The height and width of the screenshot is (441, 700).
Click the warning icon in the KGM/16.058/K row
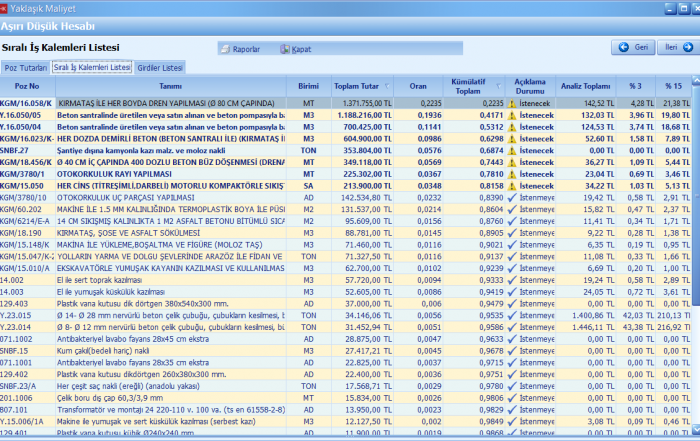pos(512,102)
